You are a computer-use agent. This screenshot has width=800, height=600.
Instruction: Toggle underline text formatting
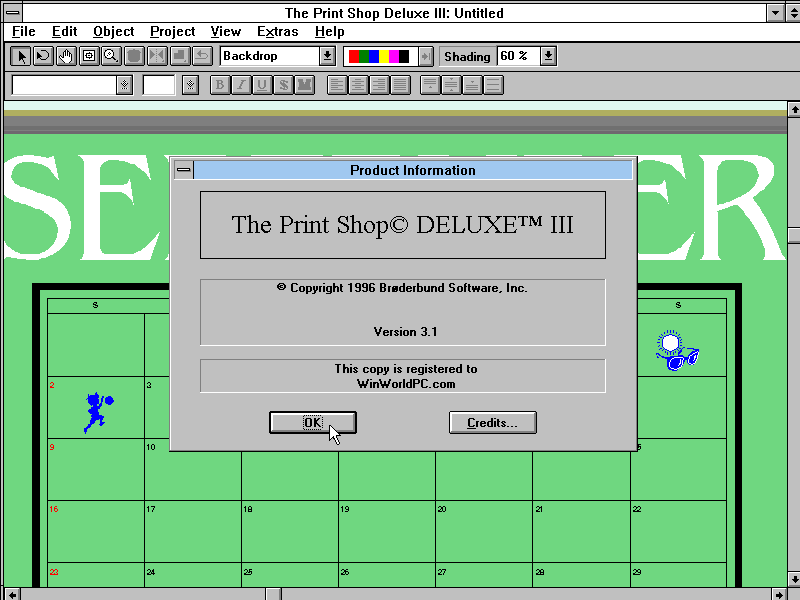263,85
